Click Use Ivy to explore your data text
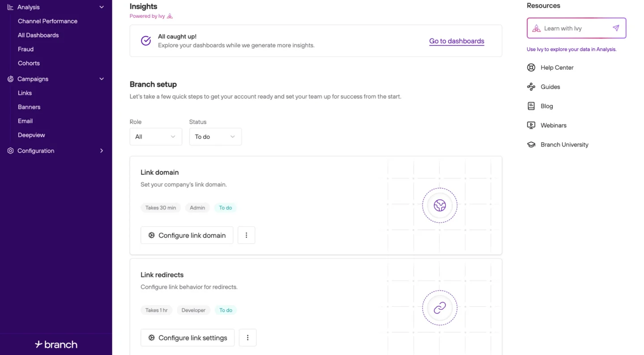Screen dimensions: 644x355 [x=572, y=49]
